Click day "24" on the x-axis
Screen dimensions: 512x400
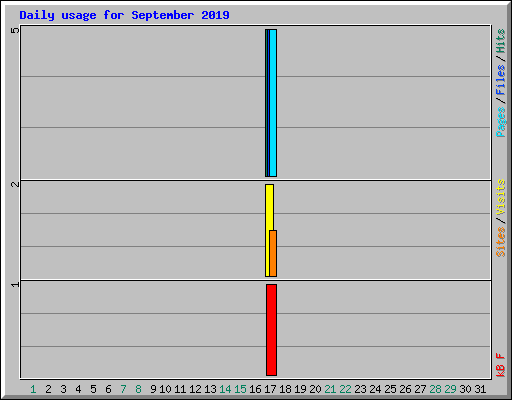click(x=375, y=389)
